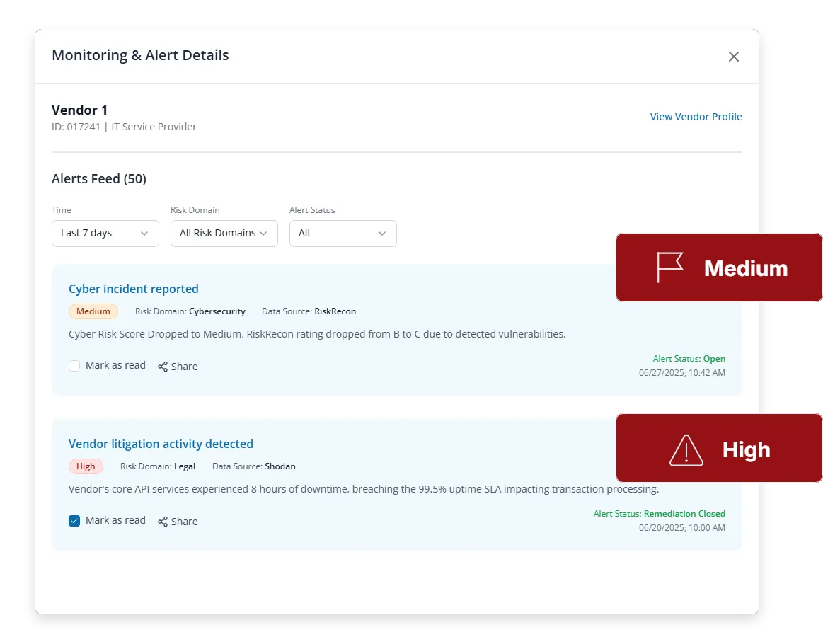
Task: Click the Alerts Feed (50) heading
Action: click(99, 179)
